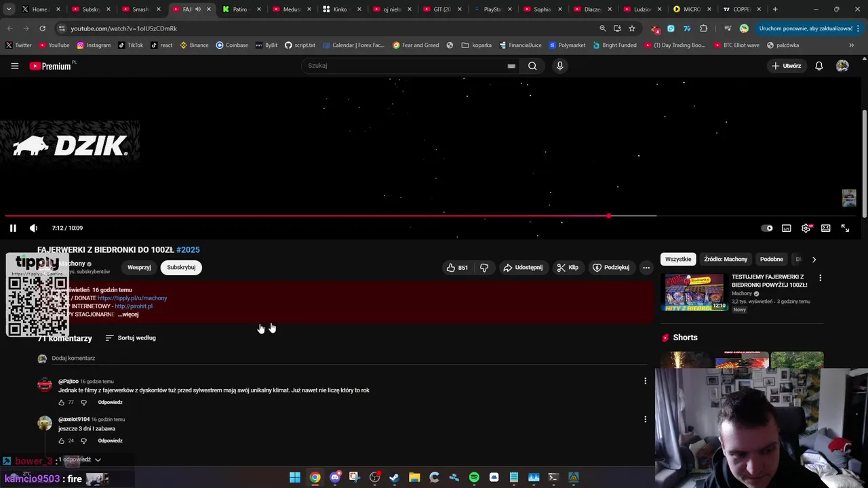Like the @axelot9104 comment

tap(61, 441)
